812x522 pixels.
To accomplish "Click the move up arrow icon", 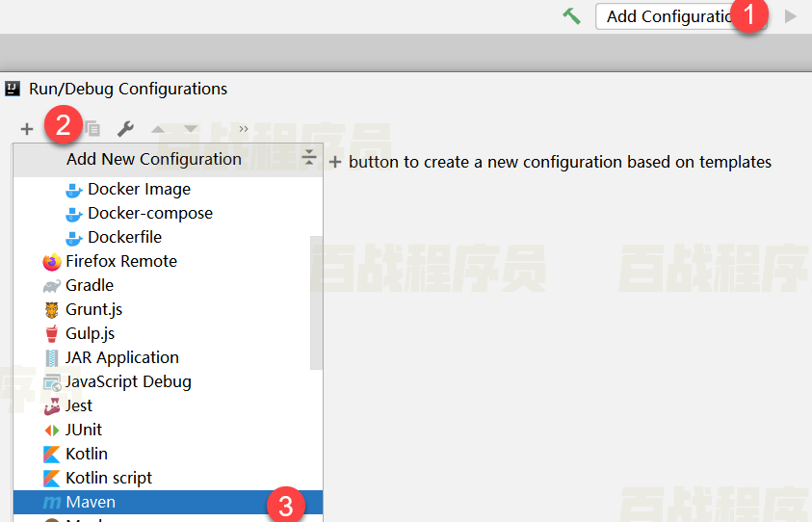I will point(158,128).
